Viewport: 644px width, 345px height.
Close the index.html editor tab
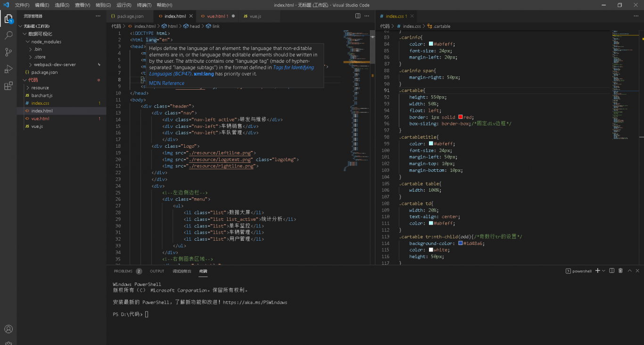(x=190, y=16)
